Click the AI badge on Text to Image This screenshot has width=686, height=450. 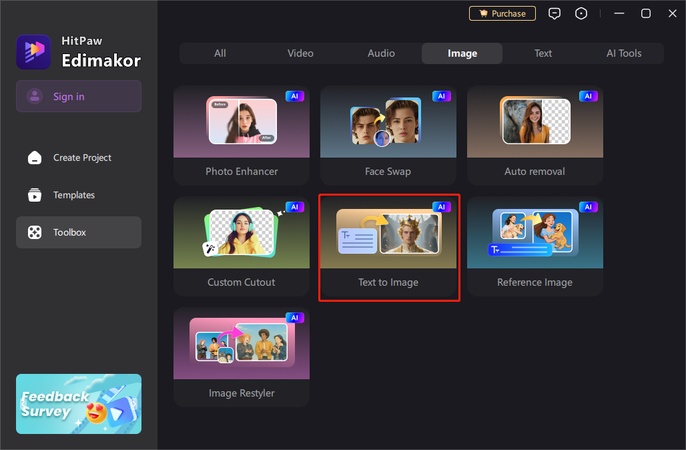click(441, 207)
